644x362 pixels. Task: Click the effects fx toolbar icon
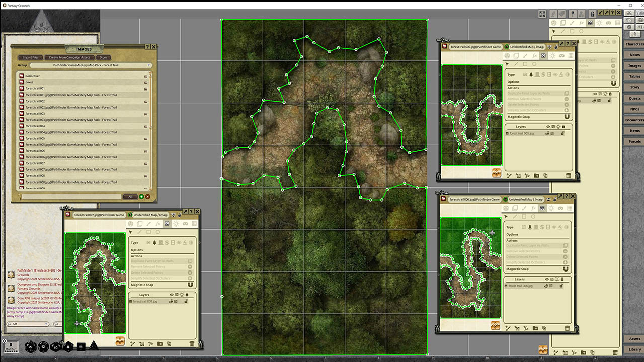[x=158, y=224]
